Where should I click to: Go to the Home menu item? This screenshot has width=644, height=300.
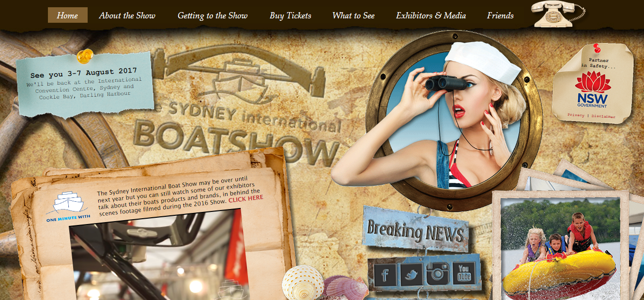click(67, 15)
